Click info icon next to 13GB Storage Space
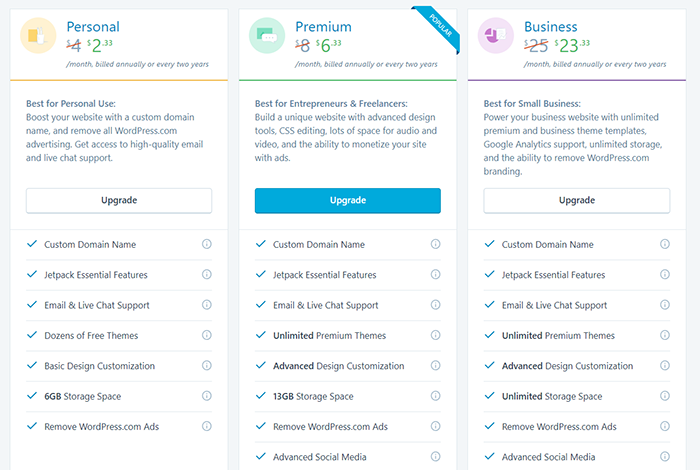The width and height of the screenshot is (700, 470). click(x=435, y=396)
